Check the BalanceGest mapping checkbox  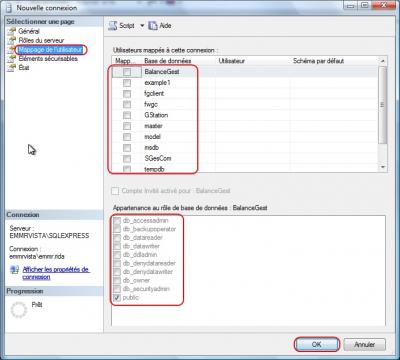127,72
